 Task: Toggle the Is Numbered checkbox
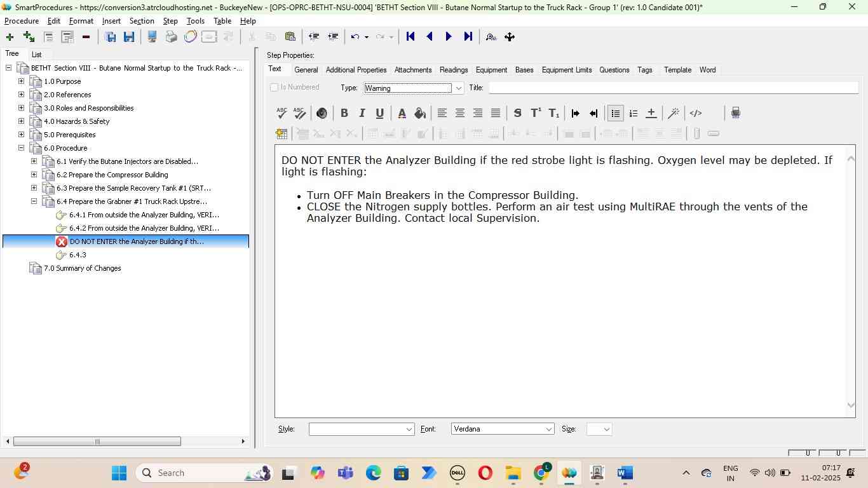[x=275, y=87]
